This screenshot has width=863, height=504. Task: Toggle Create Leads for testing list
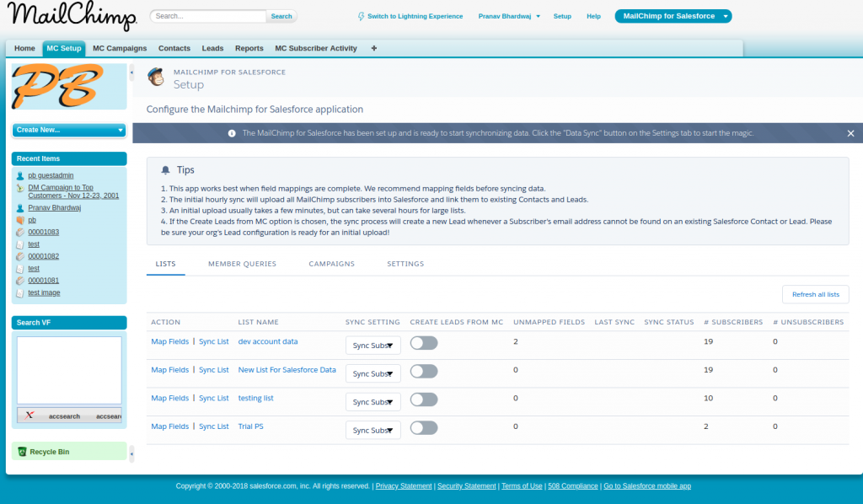click(424, 399)
